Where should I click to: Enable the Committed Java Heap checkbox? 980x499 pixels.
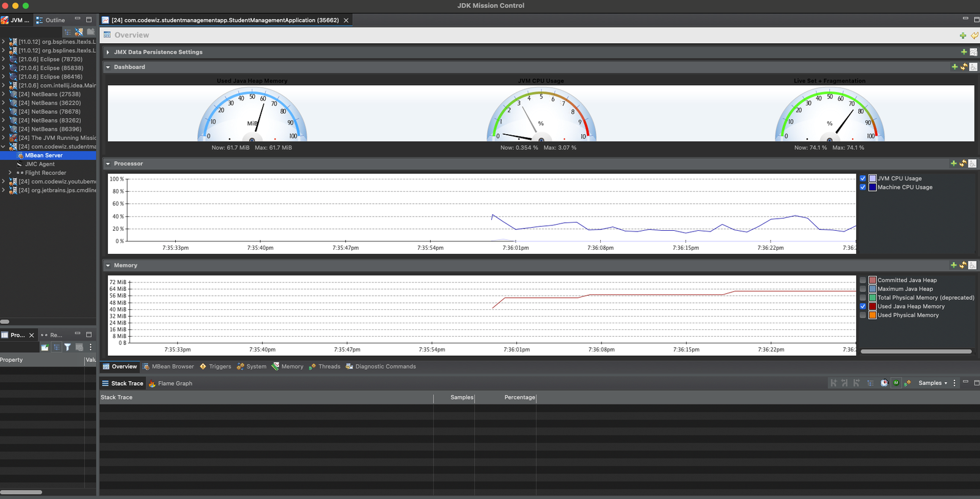click(863, 280)
